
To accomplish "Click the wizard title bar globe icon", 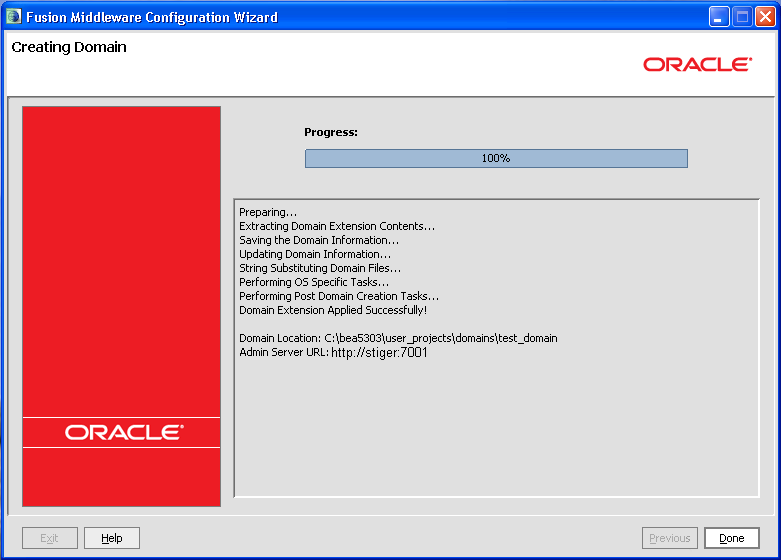I will pyautogui.click(x=13, y=16).
